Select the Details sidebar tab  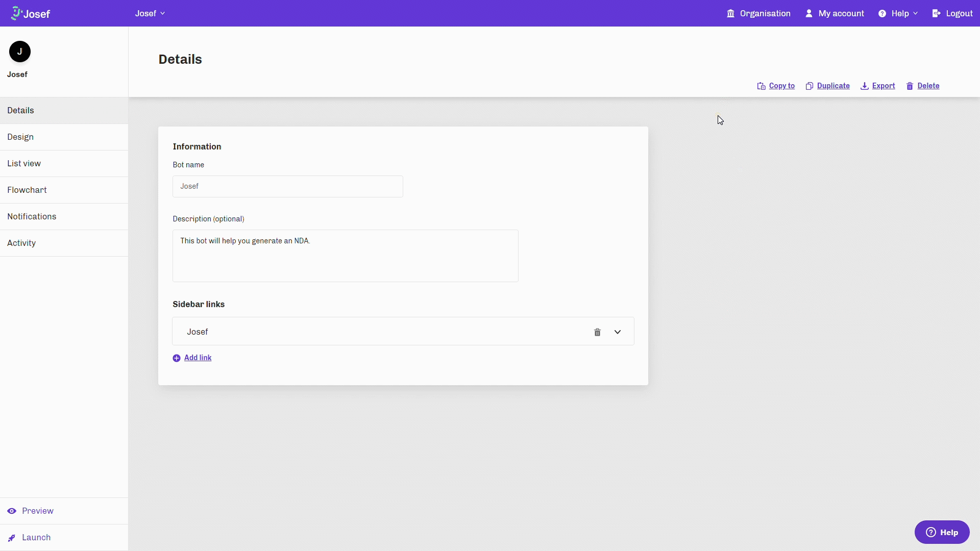[64, 110]
